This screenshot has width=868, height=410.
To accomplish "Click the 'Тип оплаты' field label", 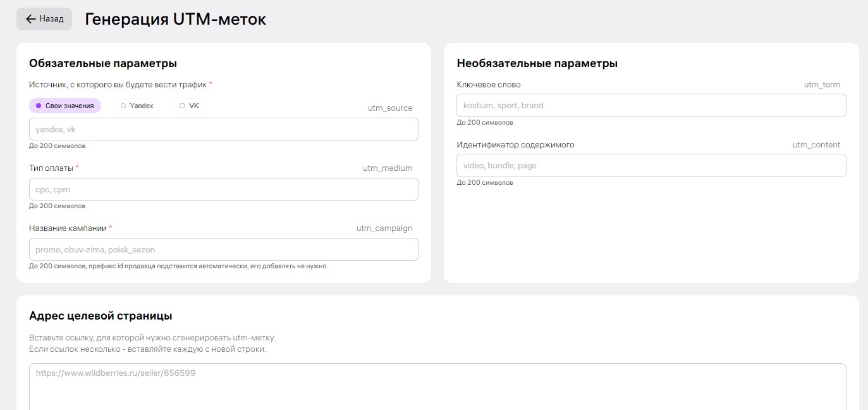I will pyautogui.click(x=51, y=168).
